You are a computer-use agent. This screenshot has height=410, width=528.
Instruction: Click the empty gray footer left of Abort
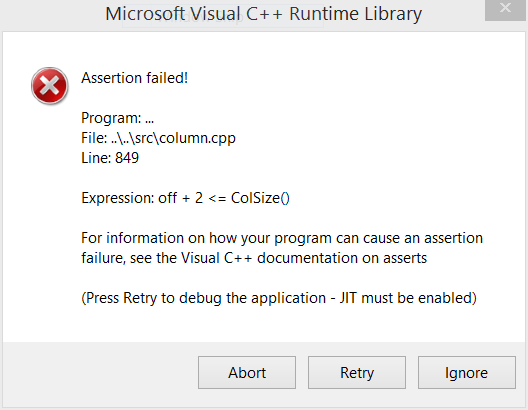(x=100, y=374)
